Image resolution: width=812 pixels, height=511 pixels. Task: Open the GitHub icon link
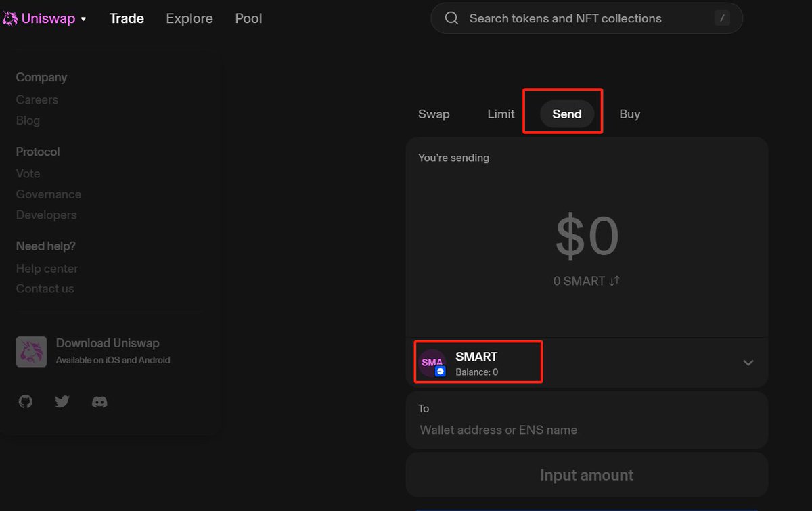point(25,402)
